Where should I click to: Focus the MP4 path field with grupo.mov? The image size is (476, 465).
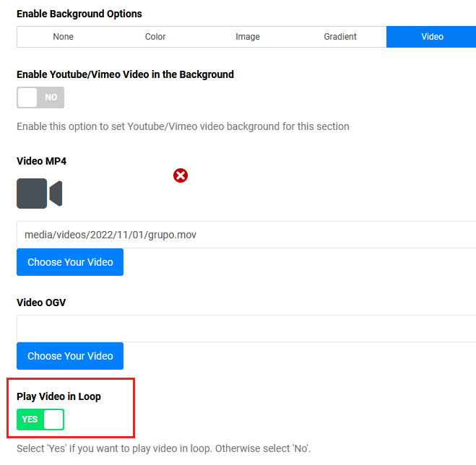click(x=246, y=235)
